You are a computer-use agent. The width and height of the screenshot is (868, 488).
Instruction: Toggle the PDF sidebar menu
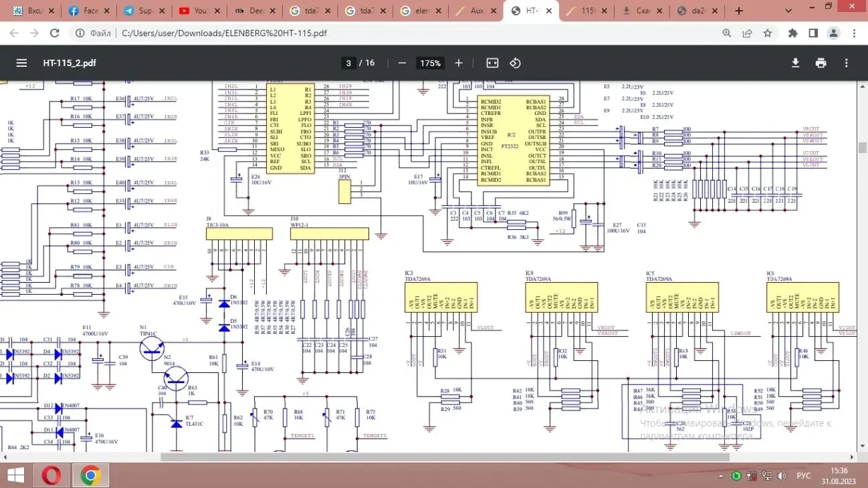tap(21, 63)
